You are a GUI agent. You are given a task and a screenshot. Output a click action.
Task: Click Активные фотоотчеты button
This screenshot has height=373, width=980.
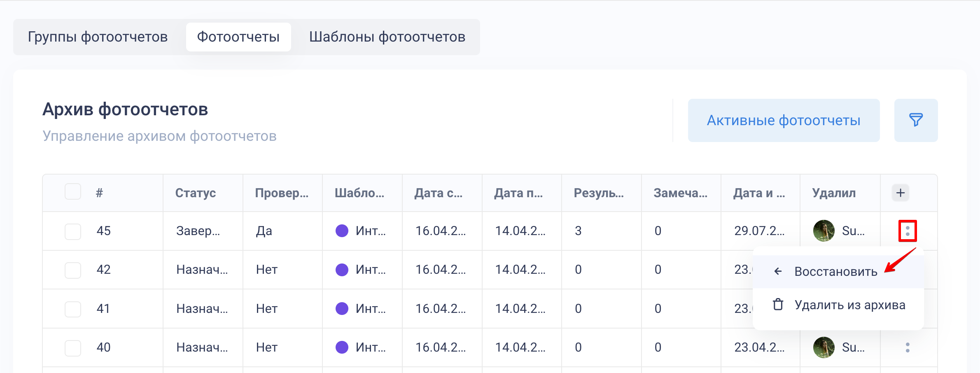[783, 120]
